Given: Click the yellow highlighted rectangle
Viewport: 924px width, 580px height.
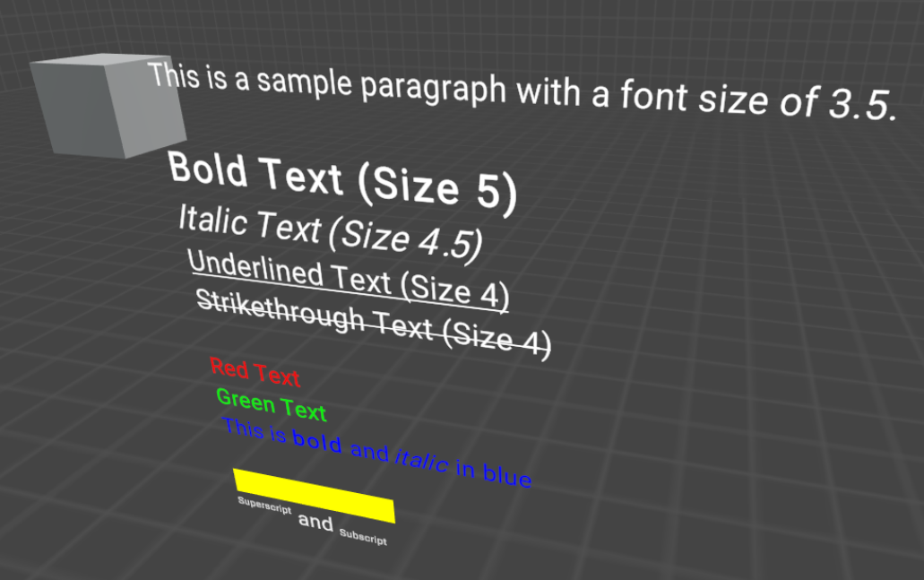Looking at the screenshot, I should (314, 494).
